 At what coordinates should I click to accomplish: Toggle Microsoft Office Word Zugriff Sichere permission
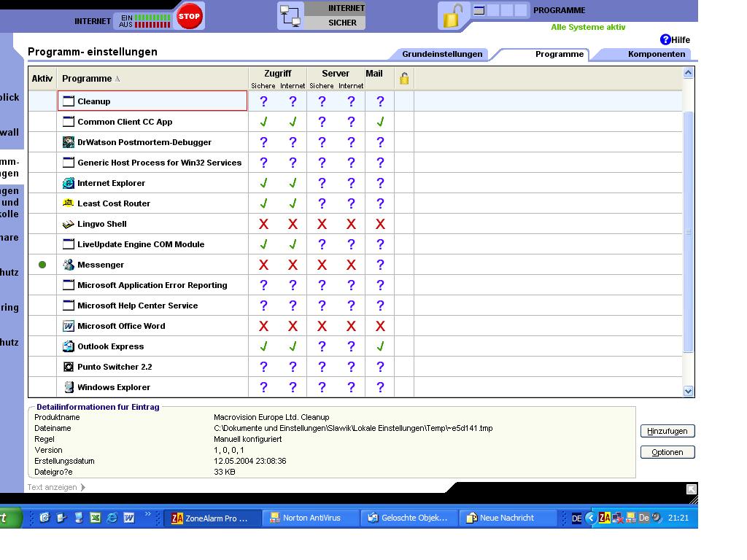point(263,326)
